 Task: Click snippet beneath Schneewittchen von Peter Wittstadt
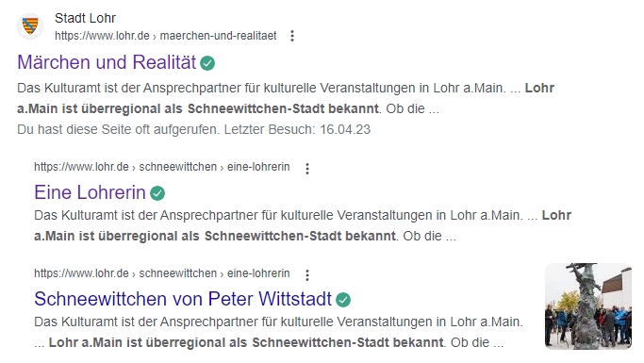(x=278, y=332)
